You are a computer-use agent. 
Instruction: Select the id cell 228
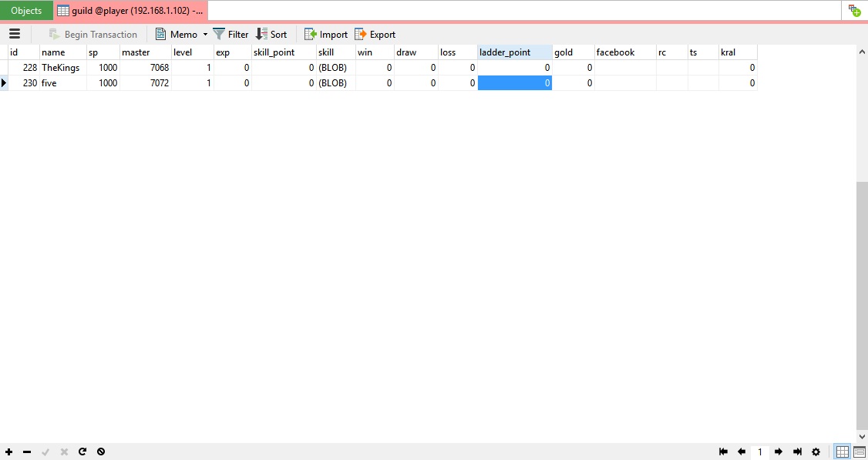pyautogui.click(x=24, y=68)
